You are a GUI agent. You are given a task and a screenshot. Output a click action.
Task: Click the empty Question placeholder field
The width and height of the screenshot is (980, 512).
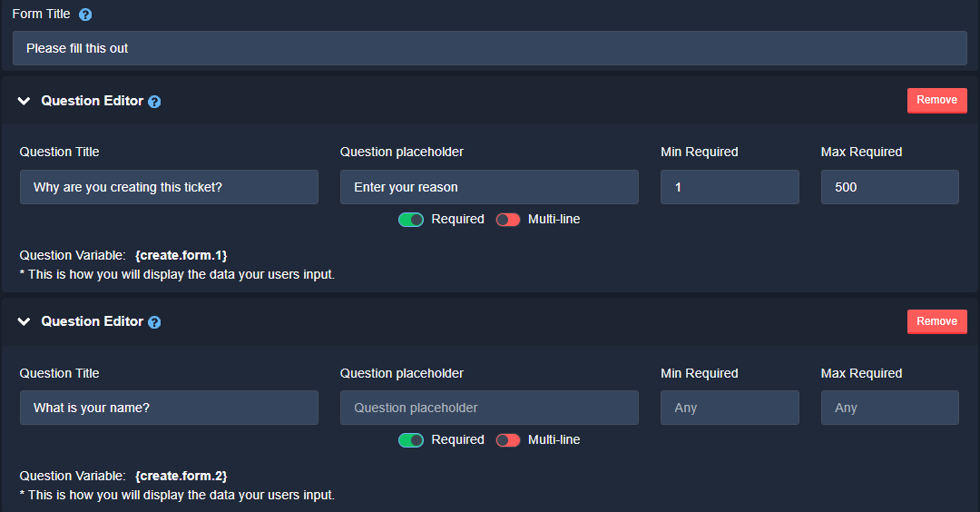pyautogui.click(x=489, y=408)
